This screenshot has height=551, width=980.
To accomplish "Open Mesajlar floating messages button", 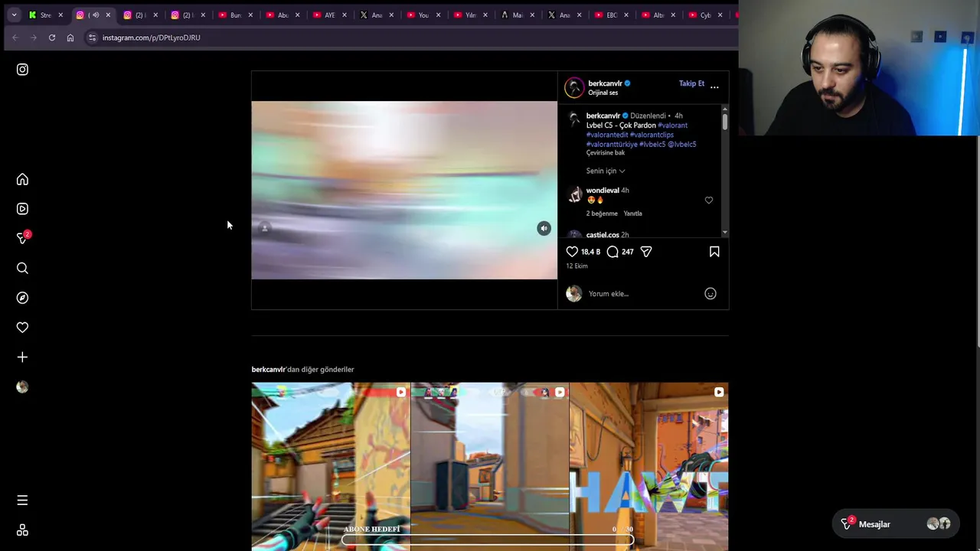I will point(896,524).
